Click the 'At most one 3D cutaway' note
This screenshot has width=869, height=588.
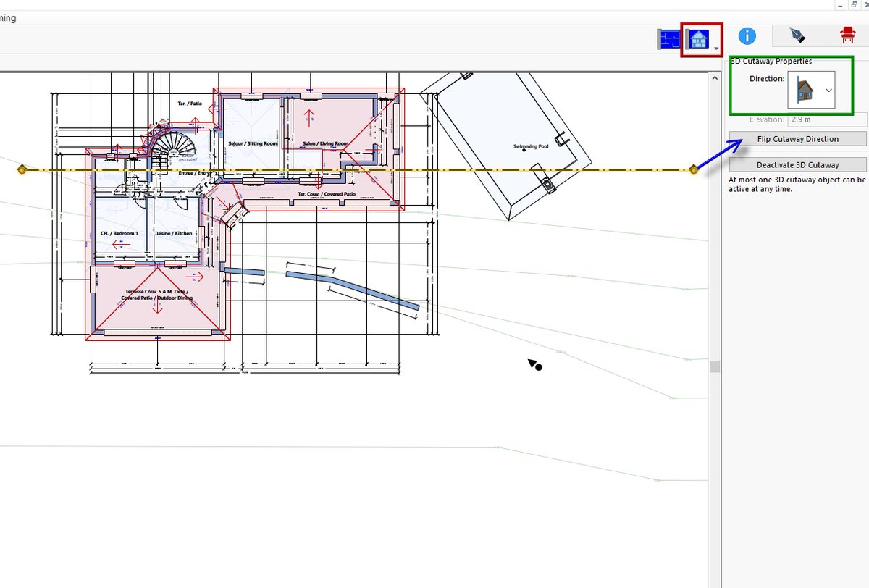(797, 184)
